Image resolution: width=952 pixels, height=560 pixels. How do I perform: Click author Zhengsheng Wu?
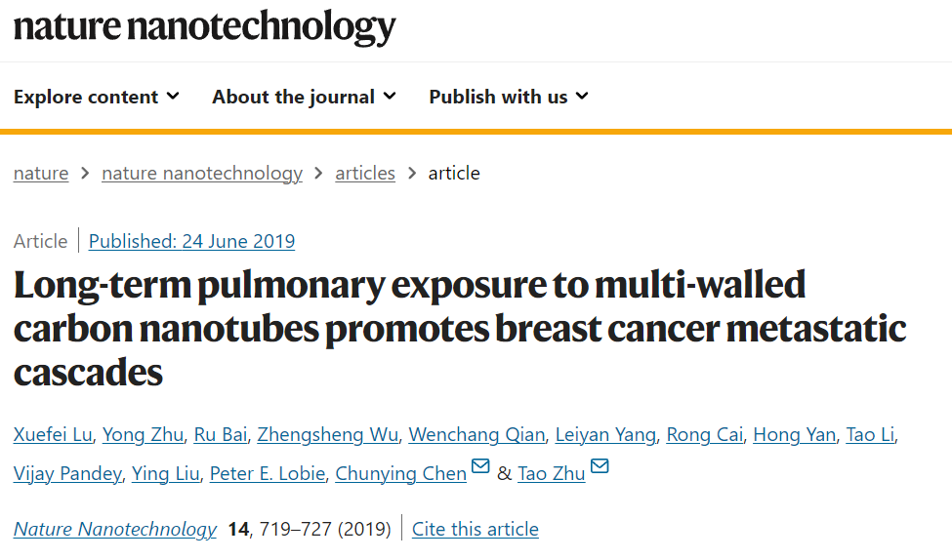[328, 435]
